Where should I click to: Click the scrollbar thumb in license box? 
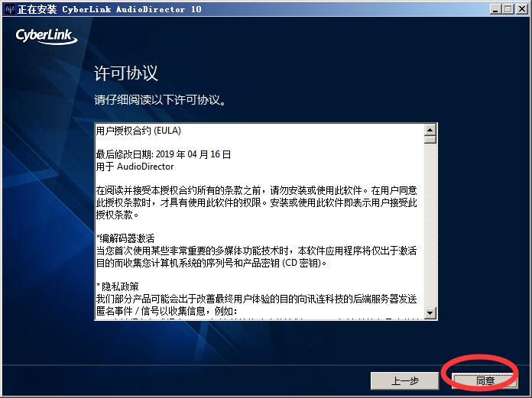[x=430, y=140]
